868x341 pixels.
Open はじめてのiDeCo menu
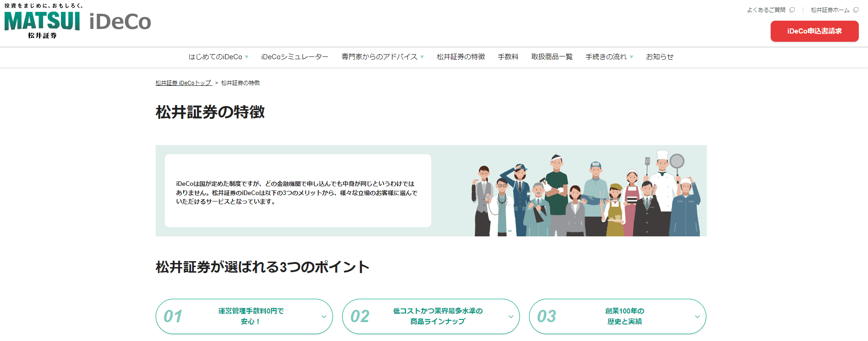(x=215, y=57)
